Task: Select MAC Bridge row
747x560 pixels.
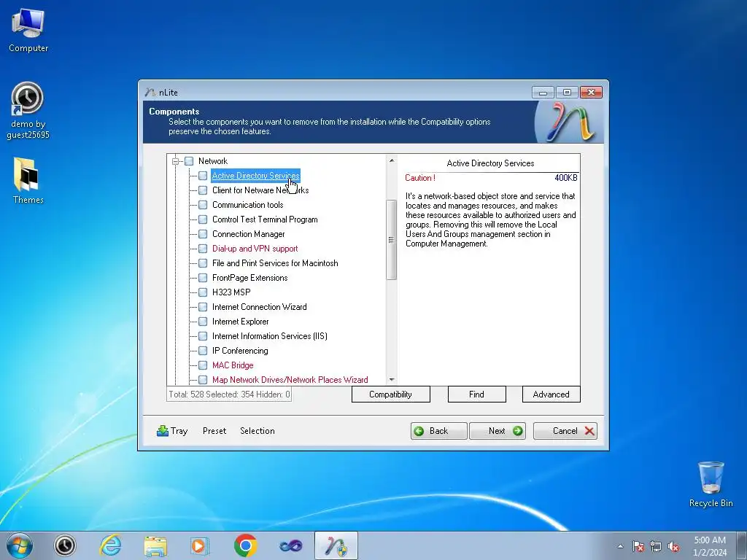Action: pos(233,365)
